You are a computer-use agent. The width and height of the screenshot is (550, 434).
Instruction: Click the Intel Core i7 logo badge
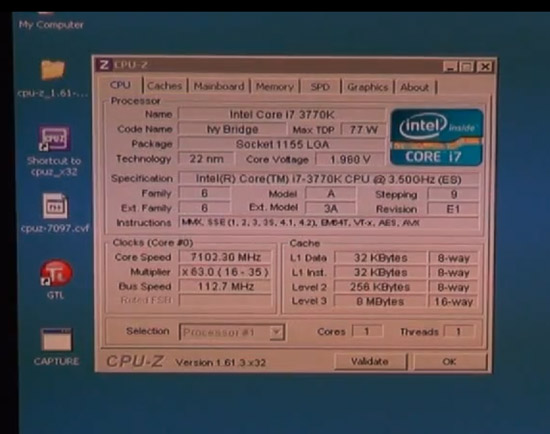point(436,137)
